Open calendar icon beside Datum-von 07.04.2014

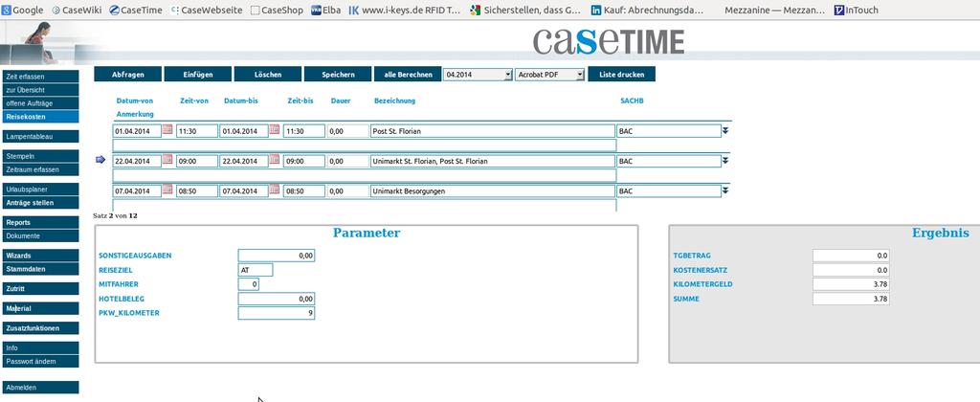pyautogui.click(x=167, y=190)
